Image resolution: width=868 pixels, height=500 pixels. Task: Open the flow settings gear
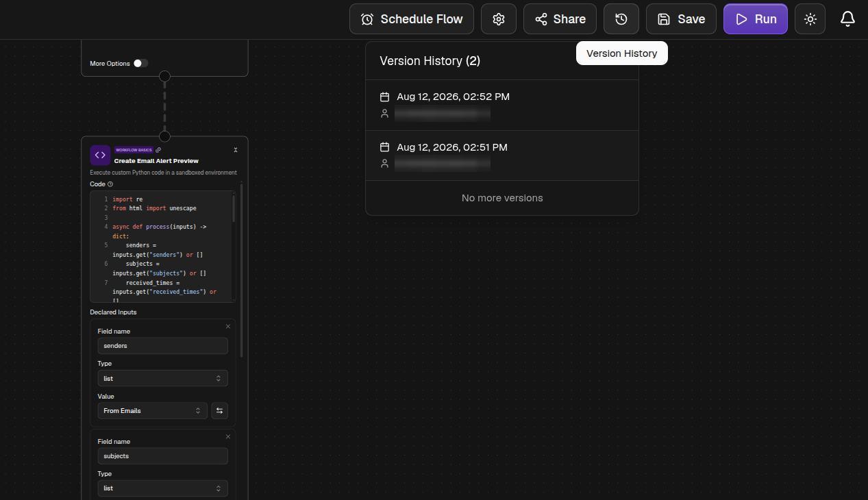pyautogui.click(x=499, y=19)
